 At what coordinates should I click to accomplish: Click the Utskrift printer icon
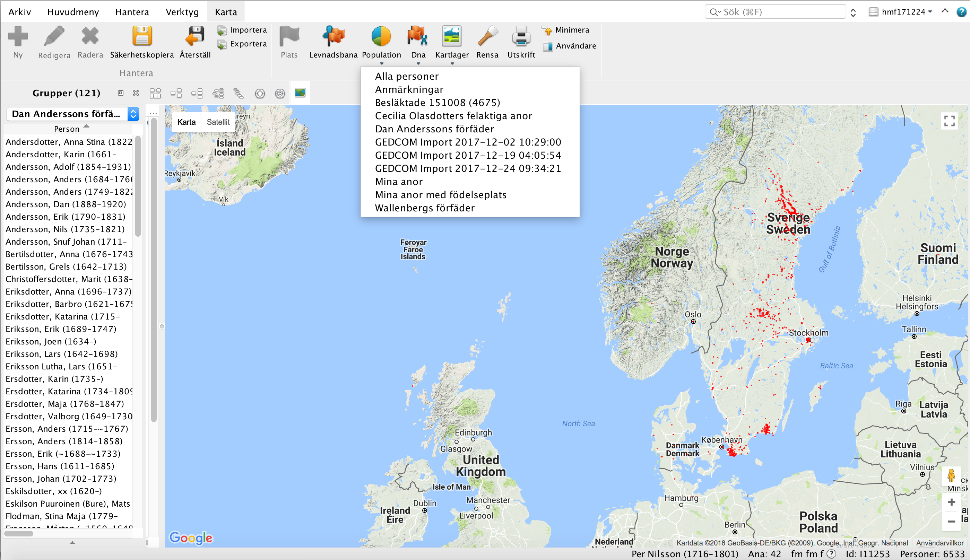521,36
